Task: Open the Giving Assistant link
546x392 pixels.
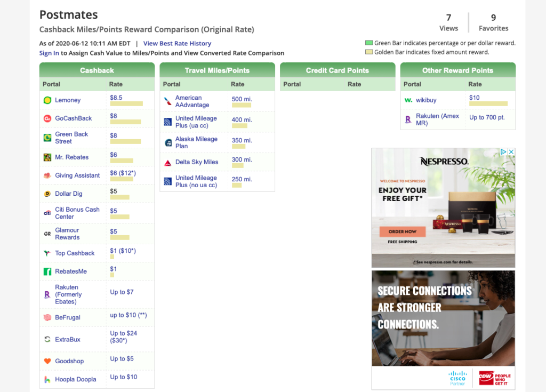Action: [x=77, y=175]
